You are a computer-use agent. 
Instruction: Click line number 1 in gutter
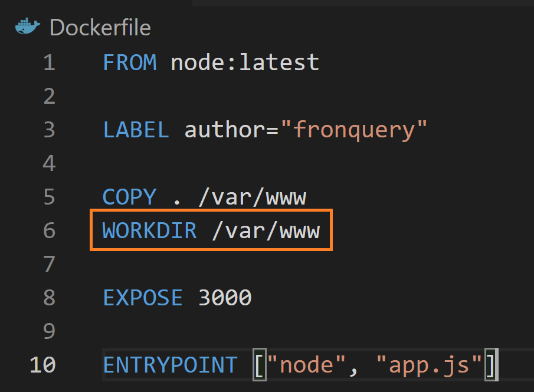click(x=50, y=62)
